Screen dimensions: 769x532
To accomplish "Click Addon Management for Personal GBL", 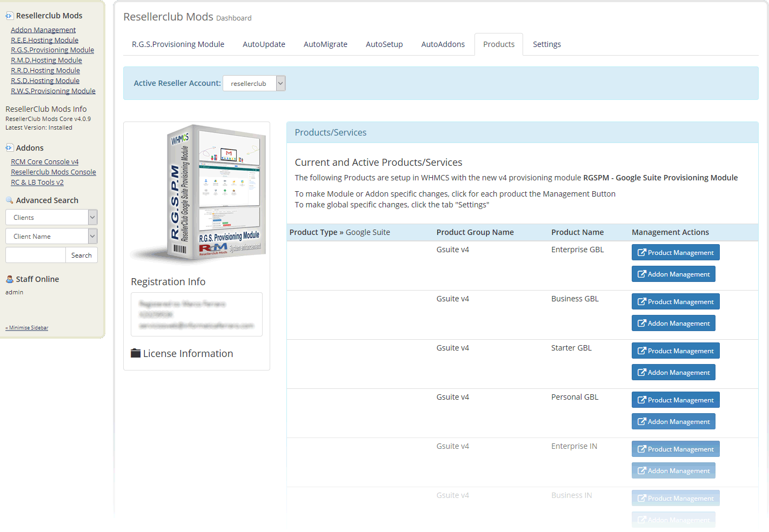I will (673, 421).
